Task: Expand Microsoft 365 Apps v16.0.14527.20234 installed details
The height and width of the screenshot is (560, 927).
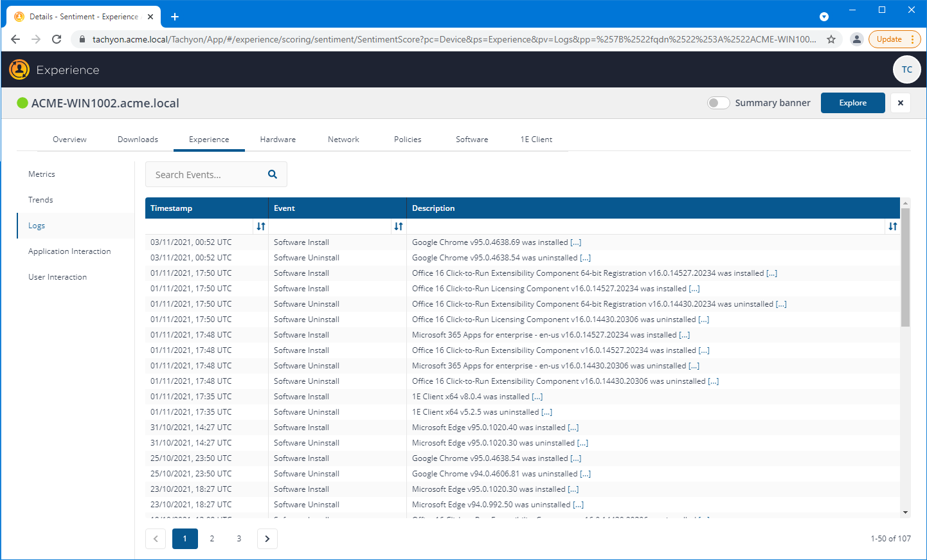Action: coord(685,335)
